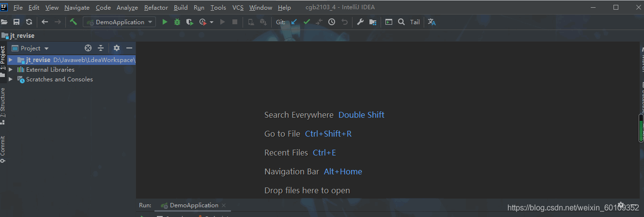
Task: Toggle the Commit side tab
Action: click(x=3, y=149)
